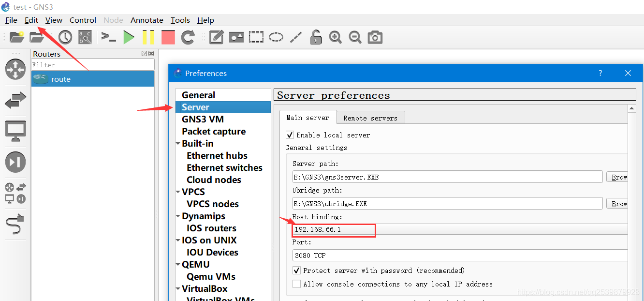Viewport: 644px width, 301px height.
Task: Click the lock/unlock items padlock icon
Action: pyautogui.click(x=316, y=37)
